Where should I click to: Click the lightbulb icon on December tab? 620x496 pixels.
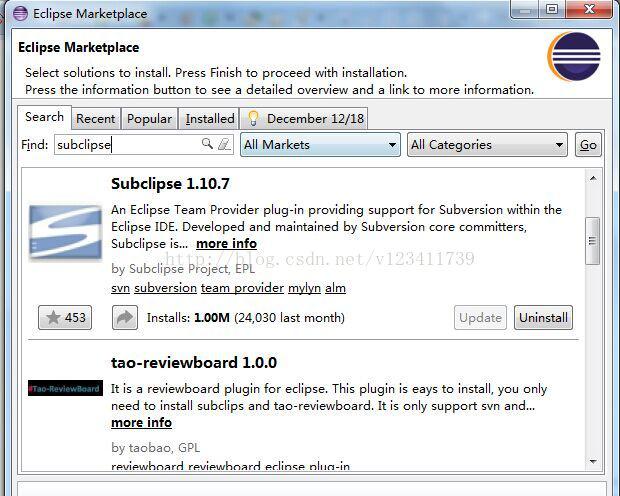[253, 118]
